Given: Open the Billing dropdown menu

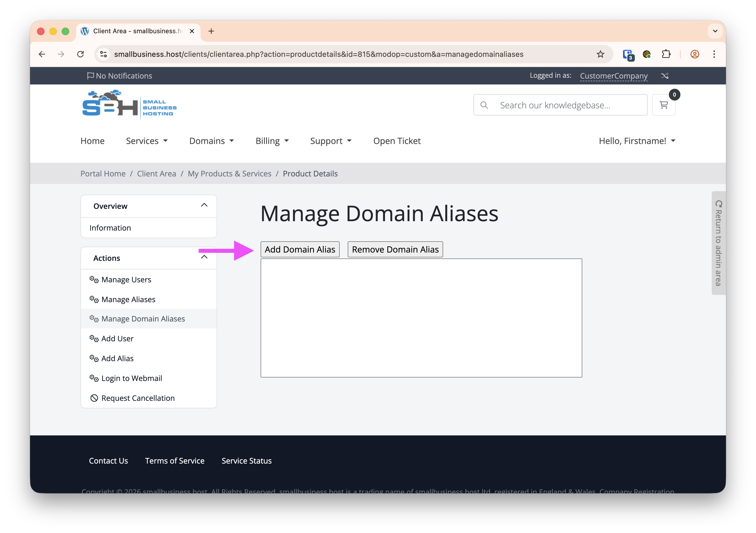Looking at the screenshot, I should coord(272,141).
